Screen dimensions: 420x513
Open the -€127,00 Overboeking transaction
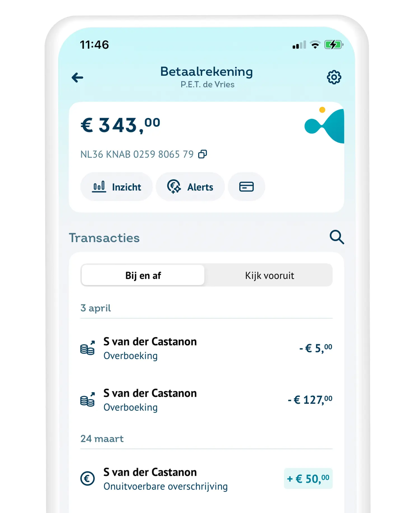[x=206, y=400]
